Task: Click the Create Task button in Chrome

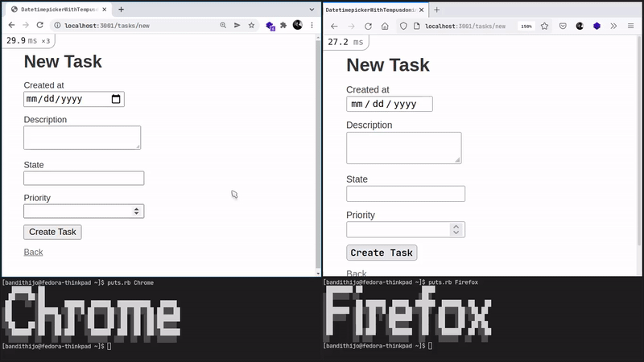Action: click(52, 232)
